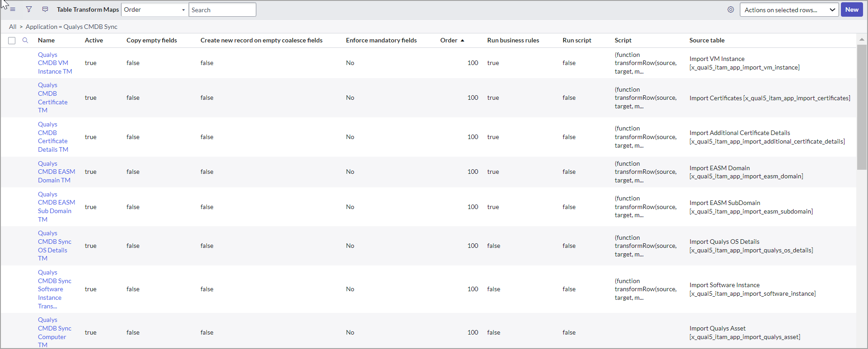Click the New button
This screenshot has width=868, height=349.
point(852,9)
